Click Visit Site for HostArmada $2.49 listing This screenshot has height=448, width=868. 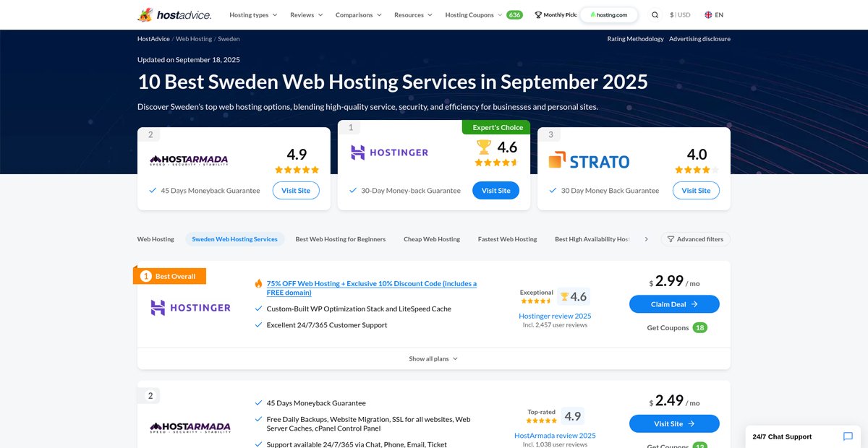coord(674,424)
